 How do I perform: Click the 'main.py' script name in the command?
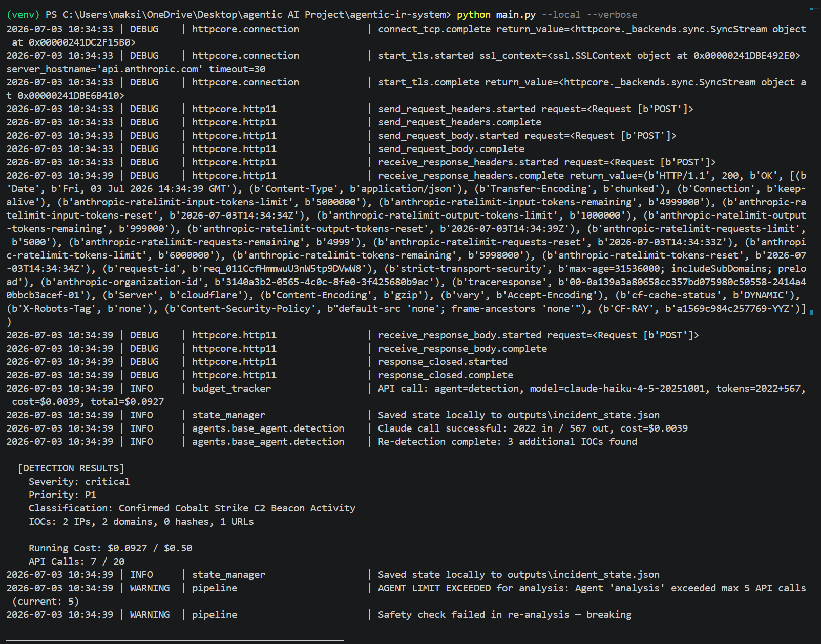click(516, 15)
